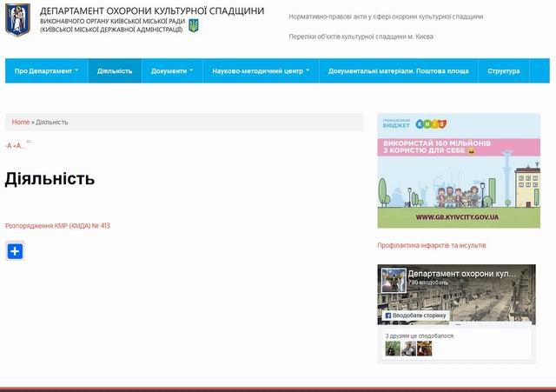Open Профілактика інфарктів та інсультів link
556x392 pixels.
432,245
